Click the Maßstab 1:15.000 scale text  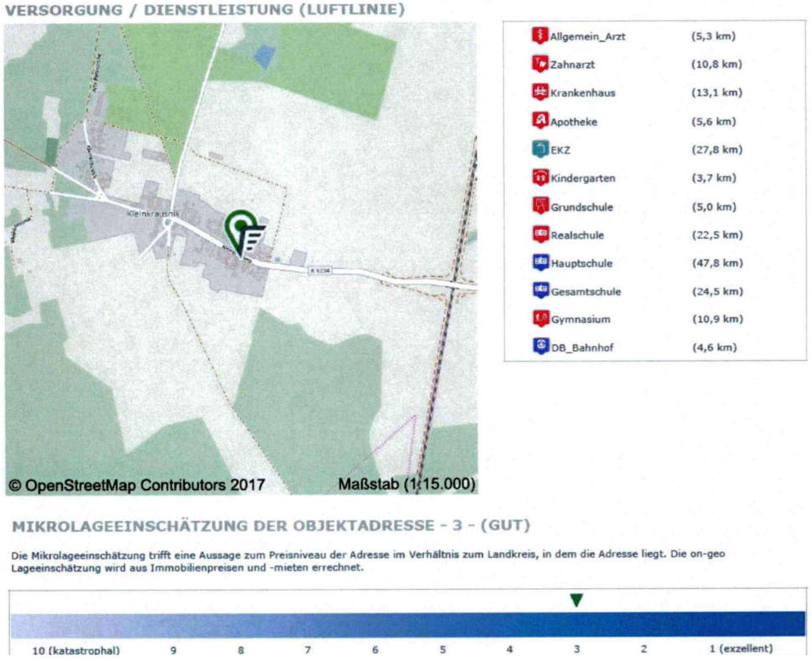[x=406, y=484]
